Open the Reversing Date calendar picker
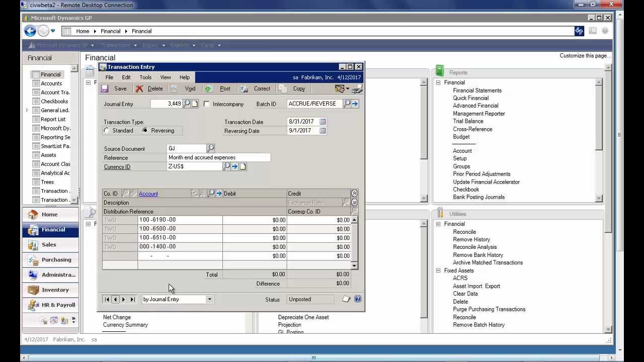Viewport: 644px width, 362px height. pos(323,131)
